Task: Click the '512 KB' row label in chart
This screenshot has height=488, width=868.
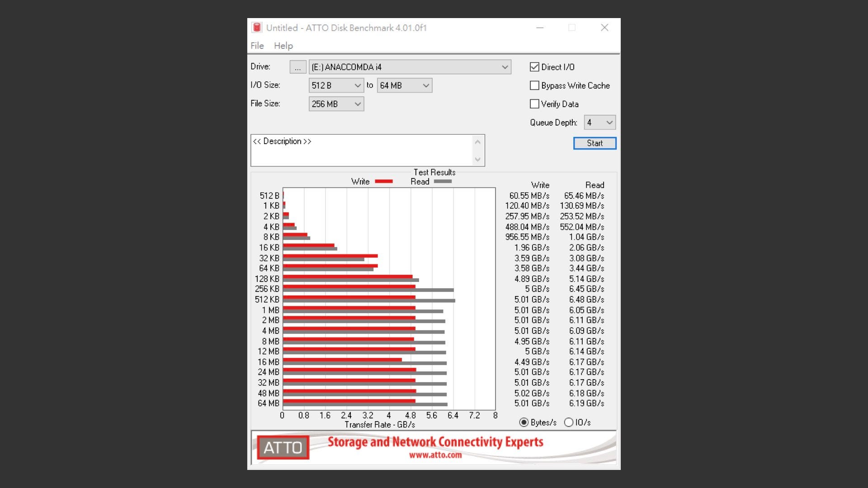Action: [x=267, y=300]
